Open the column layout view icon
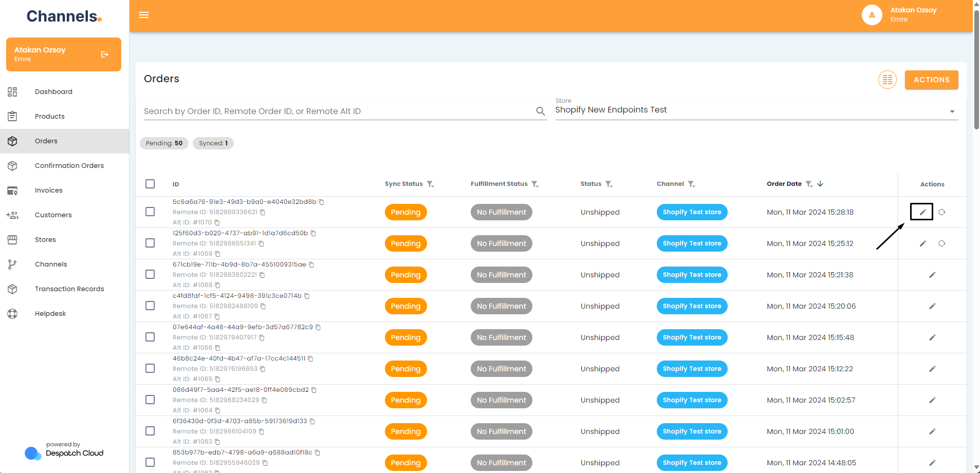Screen dimensions: 980x473 (x=887, y=80)
